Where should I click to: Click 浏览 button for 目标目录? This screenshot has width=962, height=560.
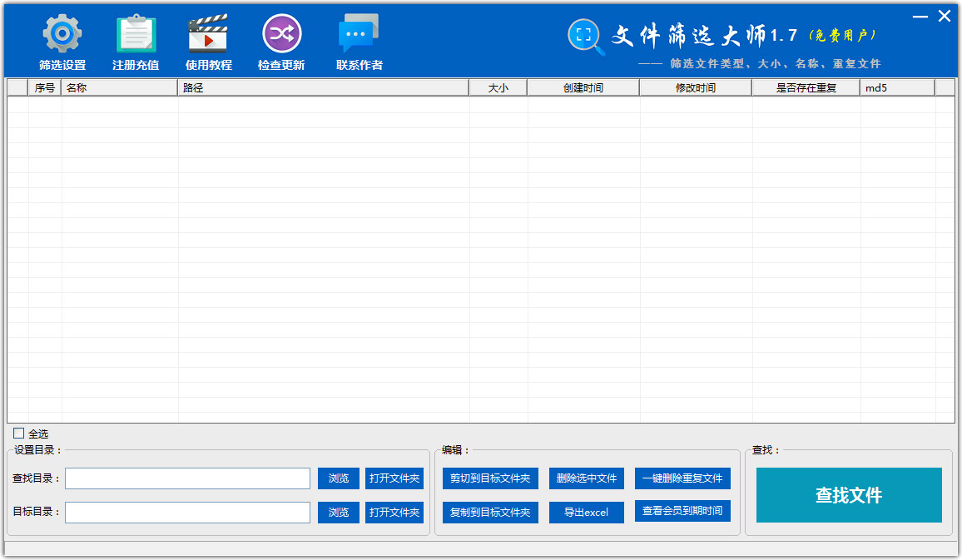tap(339, 513)
